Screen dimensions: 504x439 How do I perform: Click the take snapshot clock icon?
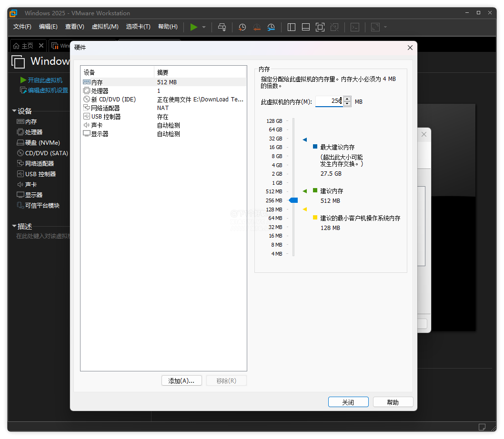[242, 27]
